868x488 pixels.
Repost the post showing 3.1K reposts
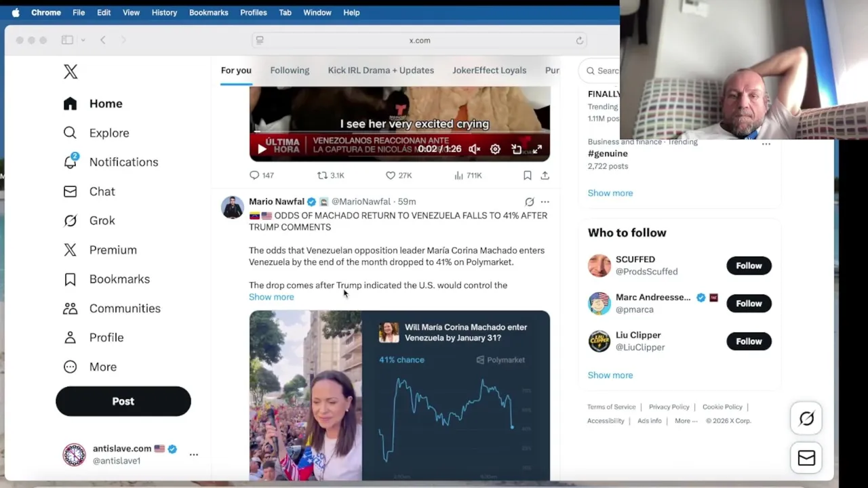331,175
